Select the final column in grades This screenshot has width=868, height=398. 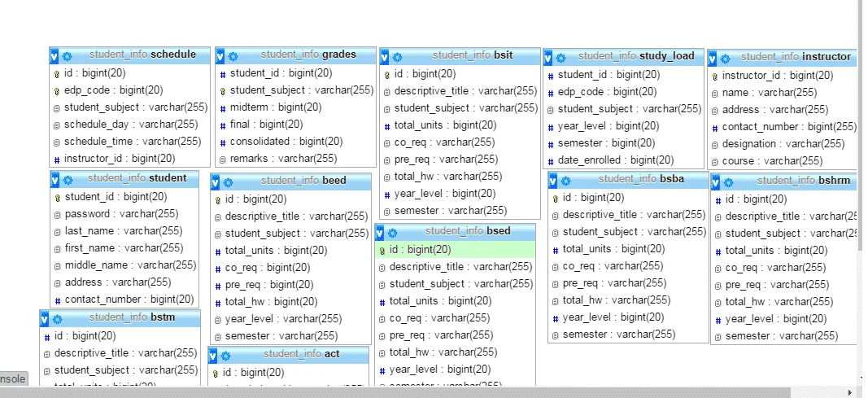click(x=295, y=124)
